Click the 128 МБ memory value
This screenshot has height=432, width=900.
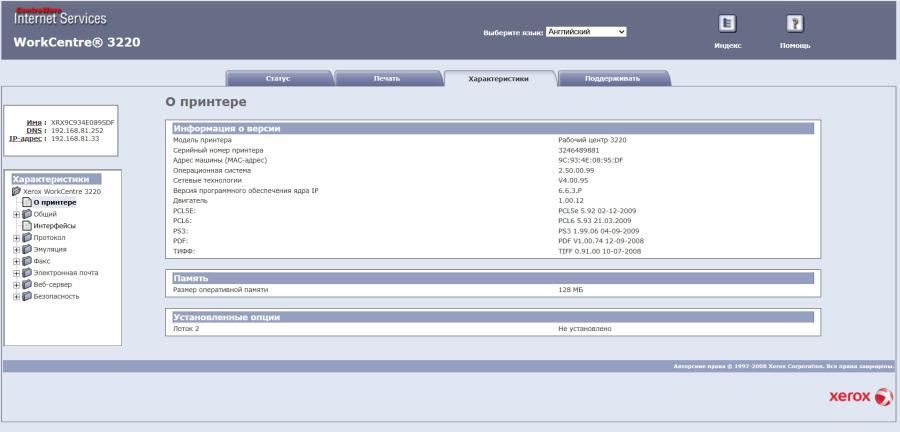[571, 290]
